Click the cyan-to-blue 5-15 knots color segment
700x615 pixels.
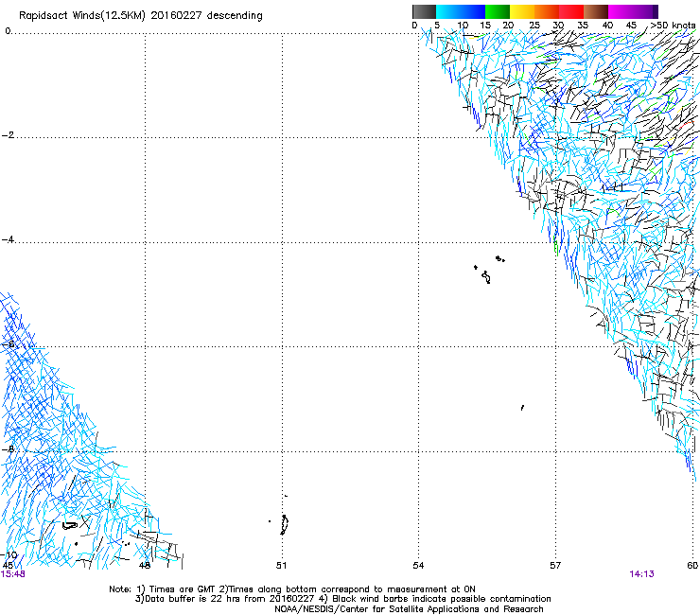461,11
